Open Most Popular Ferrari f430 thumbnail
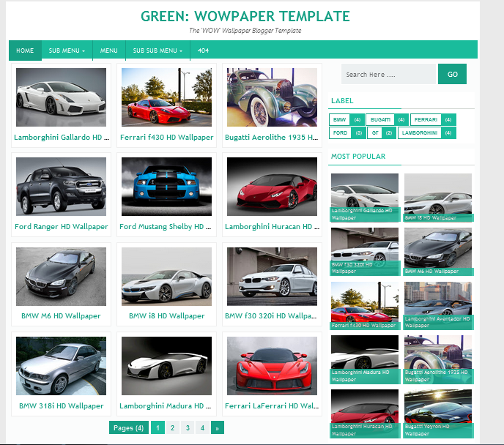 coord(365,306)
